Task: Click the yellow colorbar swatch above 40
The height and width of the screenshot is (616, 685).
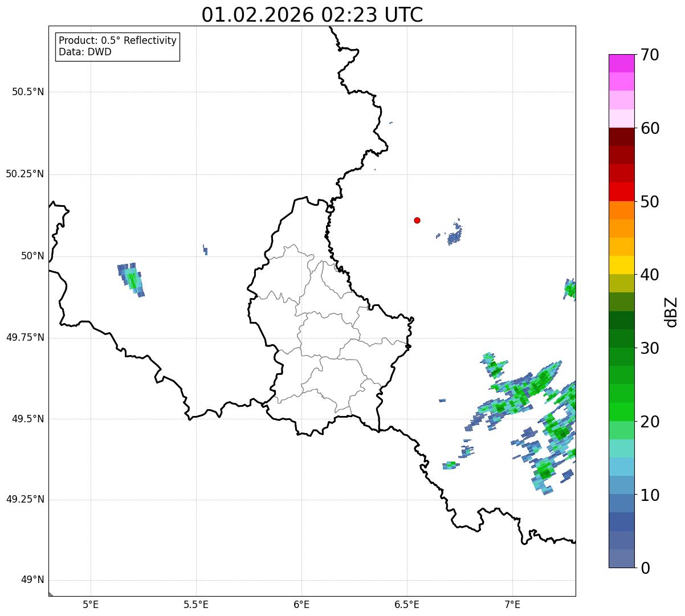Action: [x=622, y=266]
